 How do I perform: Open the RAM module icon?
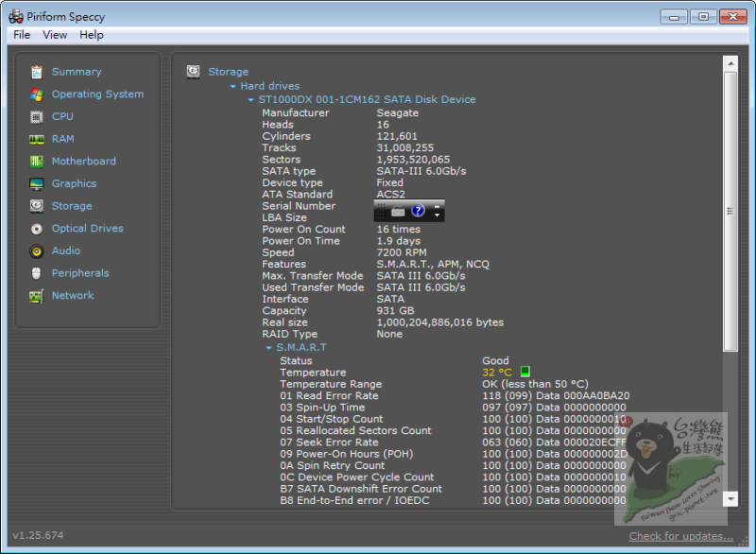(37, 139)
